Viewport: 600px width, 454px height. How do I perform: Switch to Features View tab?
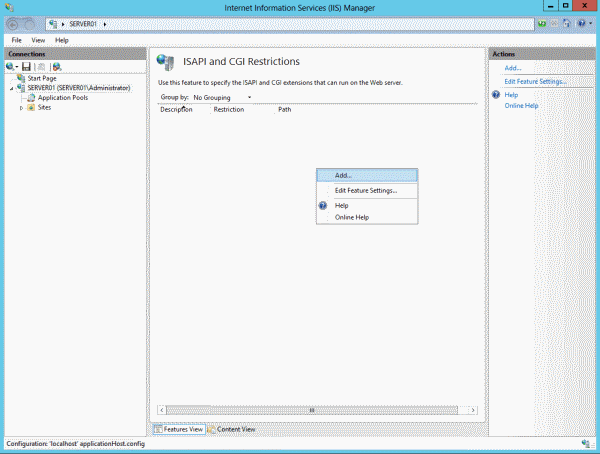179,430
